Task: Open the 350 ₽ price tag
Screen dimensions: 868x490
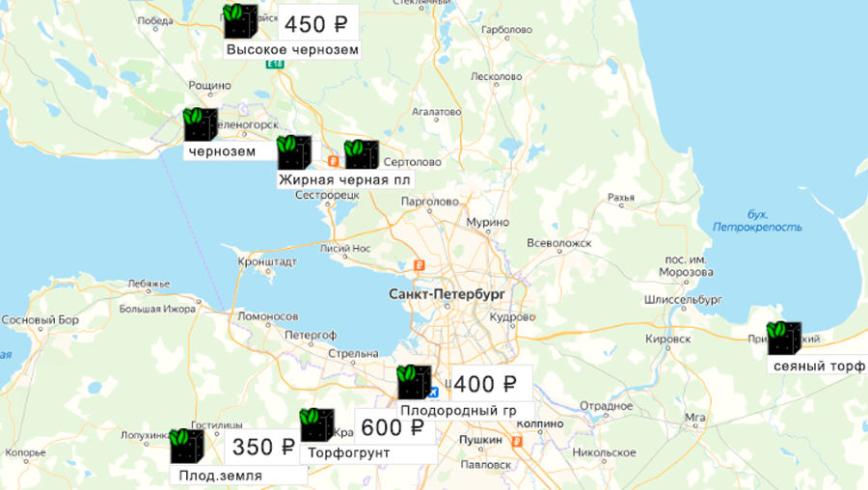Action: coord(264,447)
